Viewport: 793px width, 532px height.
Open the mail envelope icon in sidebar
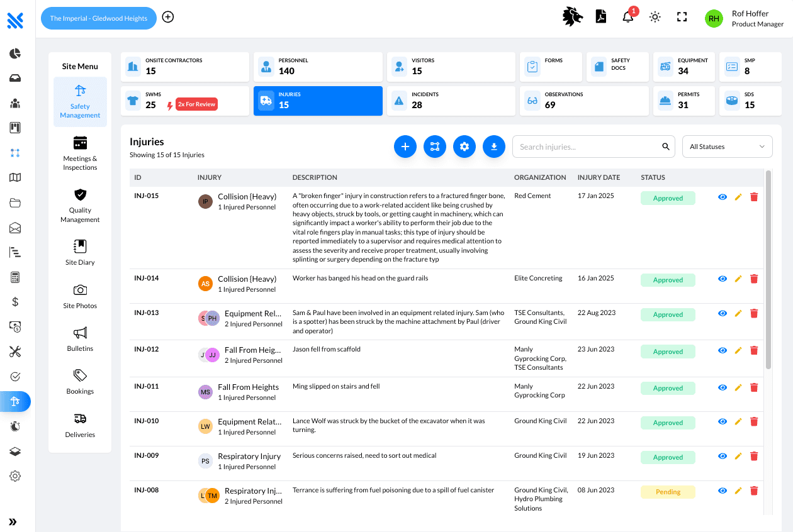15,228
